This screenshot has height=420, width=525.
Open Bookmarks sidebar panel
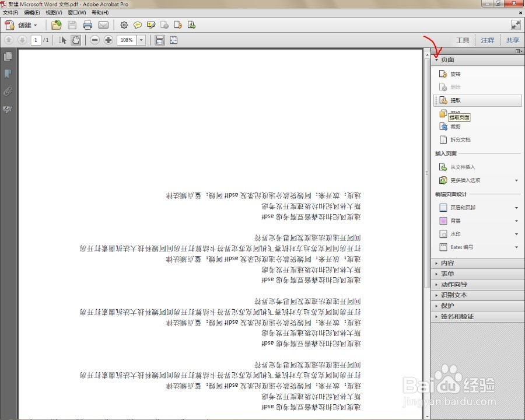click(x=8, y=73)
